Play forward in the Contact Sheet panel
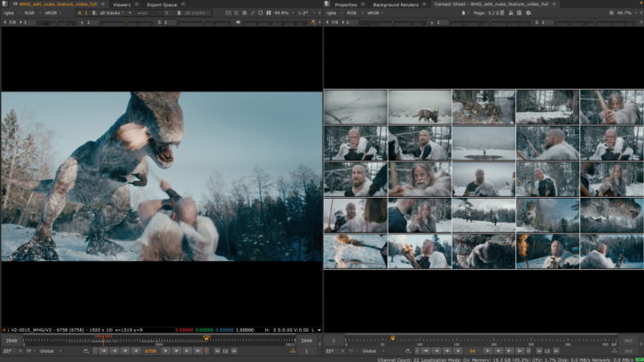 click(488, 350)
